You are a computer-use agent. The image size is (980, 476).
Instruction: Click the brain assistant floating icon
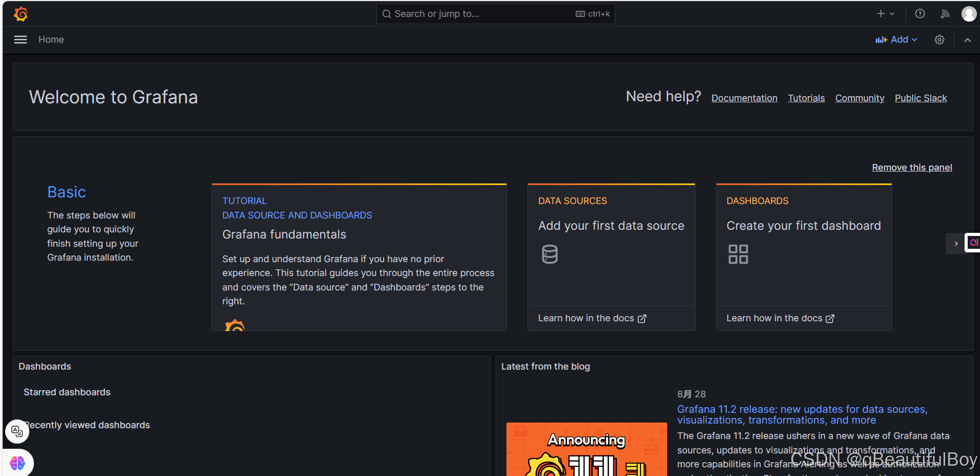tap(17, 463)
